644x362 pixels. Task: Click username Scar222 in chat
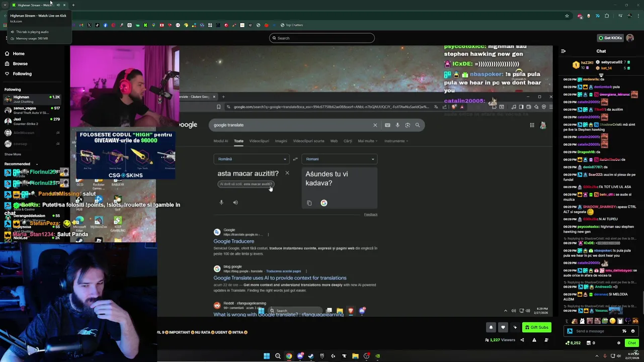[x=595, y=174]
